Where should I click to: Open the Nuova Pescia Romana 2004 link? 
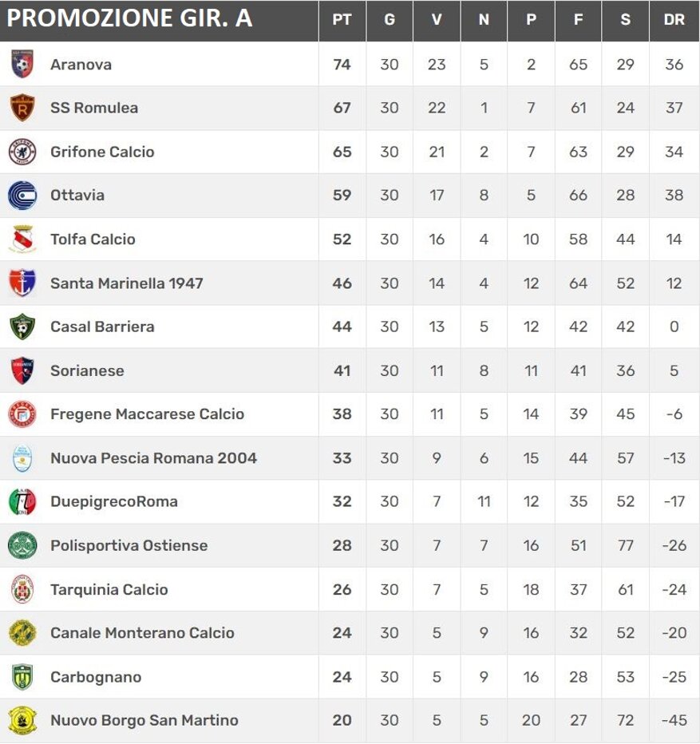[x=153, y=458]
